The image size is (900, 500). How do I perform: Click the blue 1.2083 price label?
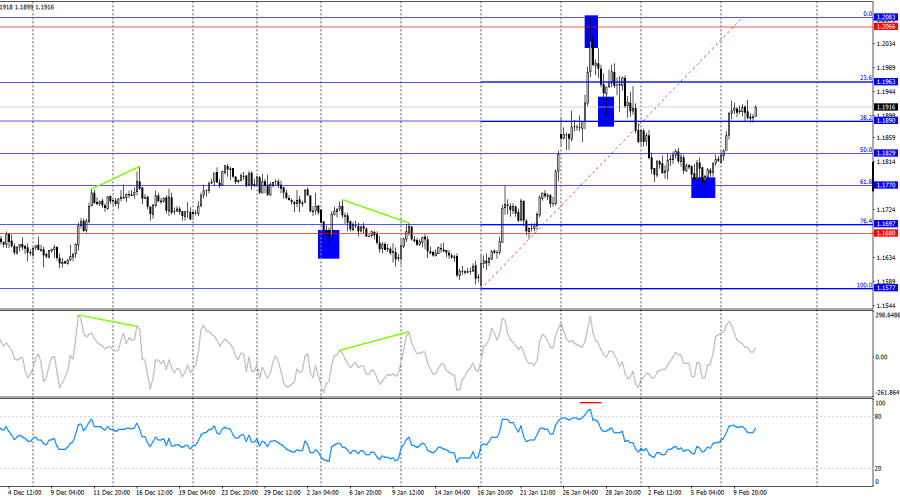point(886,18)
